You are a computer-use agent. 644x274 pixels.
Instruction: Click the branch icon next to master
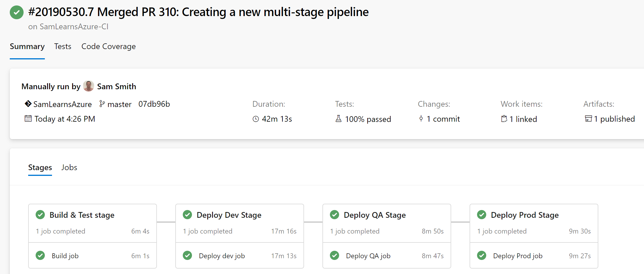click(x=102, y=104)
